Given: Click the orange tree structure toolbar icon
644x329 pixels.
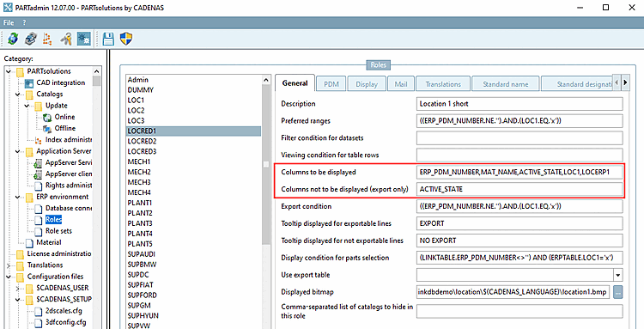Looking at the screenshot, I should (48, 39).
